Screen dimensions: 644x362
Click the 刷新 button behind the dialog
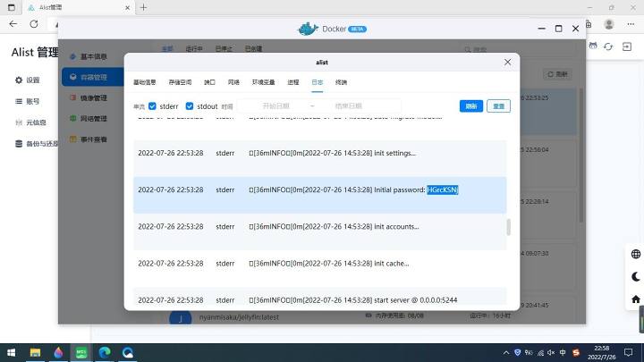coord(557,74)
